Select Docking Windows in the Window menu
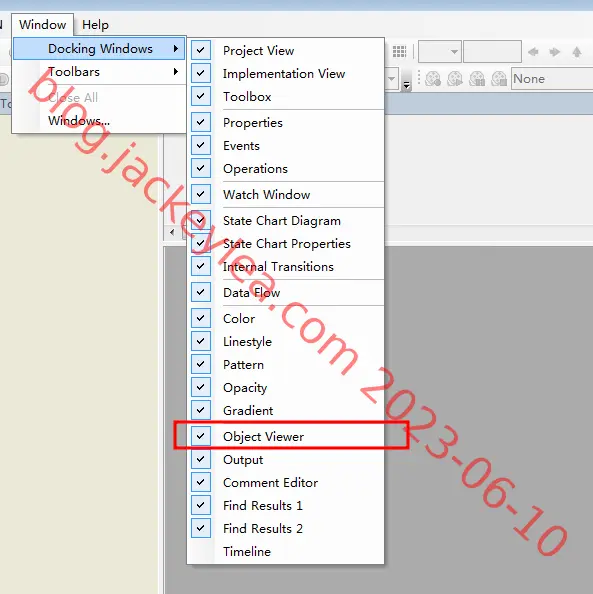Viewport: 593px width, 594px height. coord(99,48)
